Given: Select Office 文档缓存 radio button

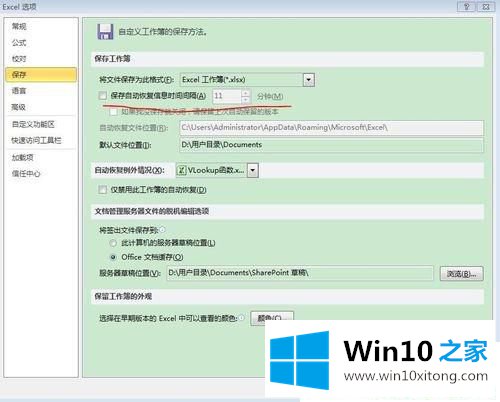Looking at the screenshot, I should [113, 257].
